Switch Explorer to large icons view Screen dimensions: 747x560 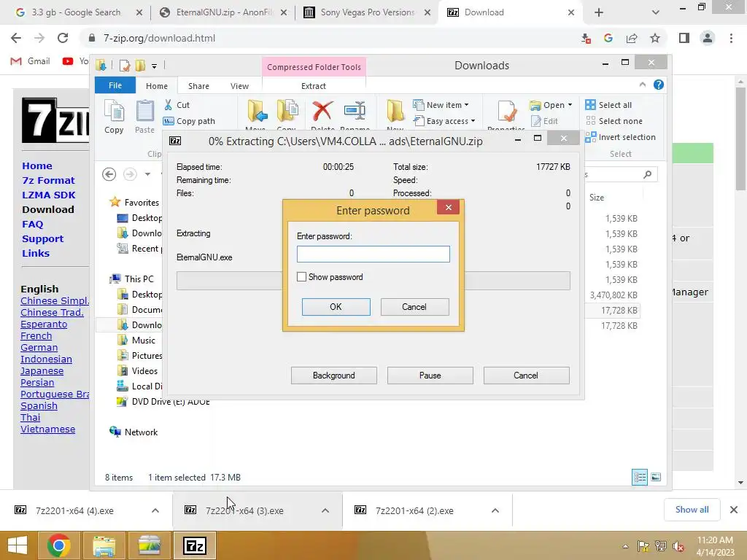[656, 477]
